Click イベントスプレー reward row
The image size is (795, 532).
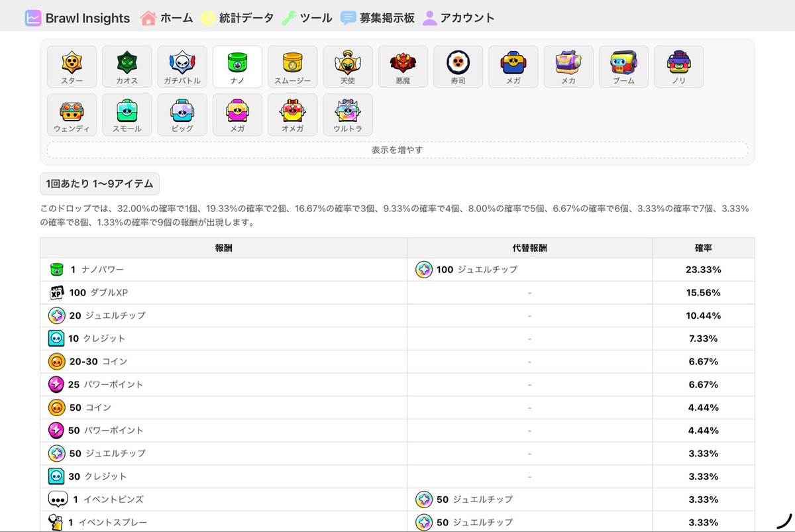click(397, 521)
